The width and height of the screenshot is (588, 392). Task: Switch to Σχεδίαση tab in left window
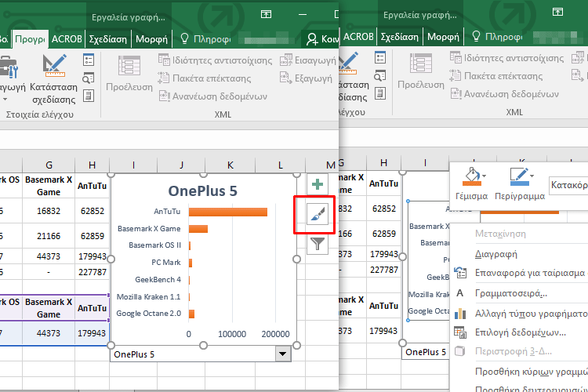click(108, 39)
